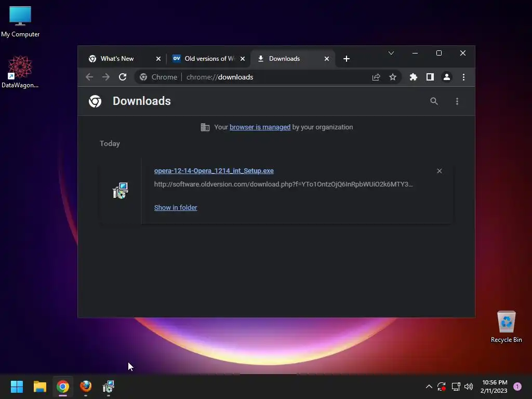Click the sync status tray icon
Viewport: 532px width, 399px height.
point(442,387)
